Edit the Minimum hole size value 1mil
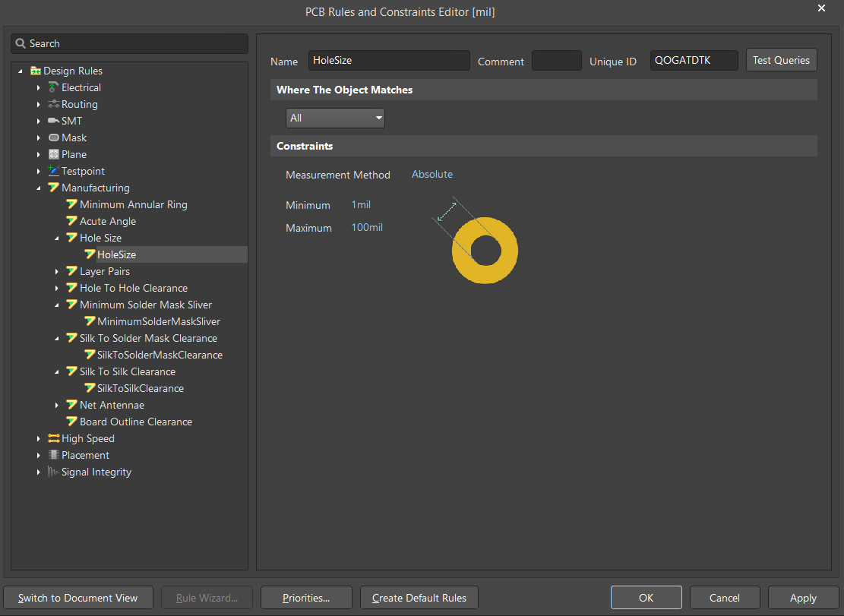 coord(361,205)
